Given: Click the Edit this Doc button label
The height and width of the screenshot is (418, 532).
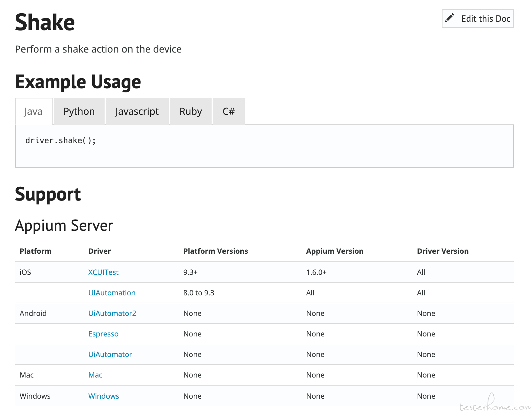Looking at the screenshot, I should pyautogui.click(x=485, y=19).
